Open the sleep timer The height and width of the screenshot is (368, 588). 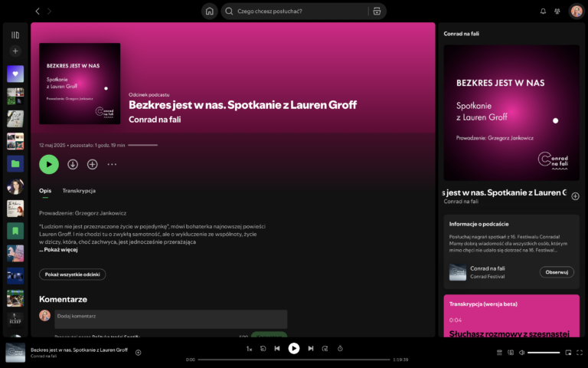[x=340, y=348]
